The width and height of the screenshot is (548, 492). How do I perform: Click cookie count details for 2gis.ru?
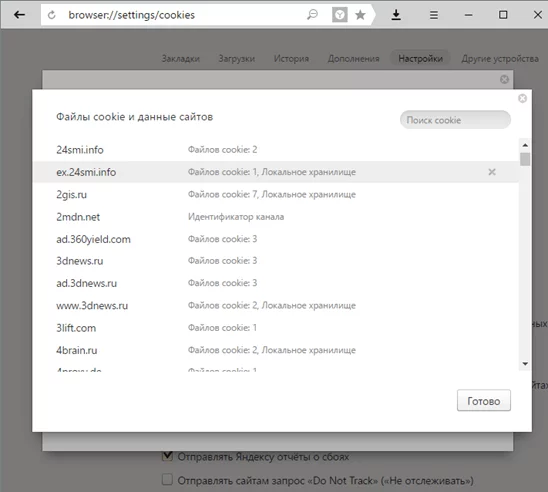point(272,194)
